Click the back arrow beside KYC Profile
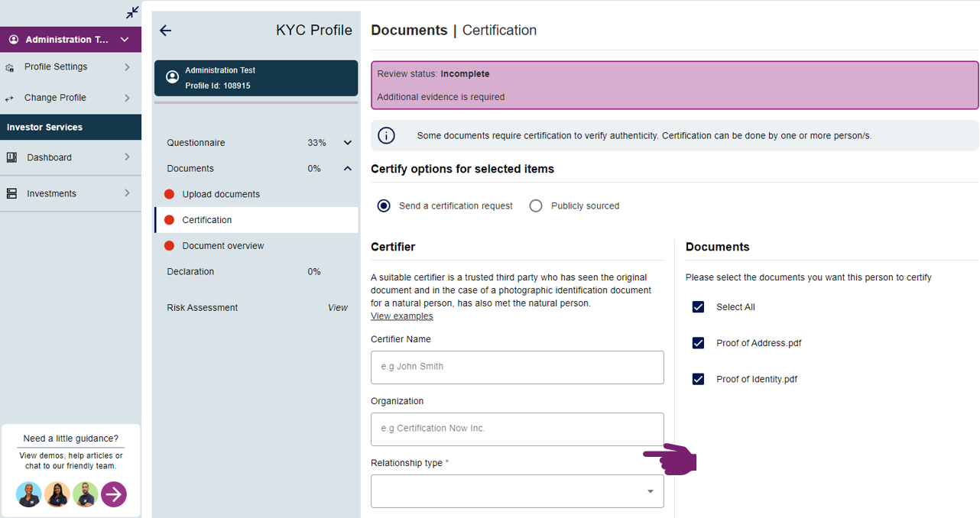Screen dimensions: 980x518 point(165,31)
